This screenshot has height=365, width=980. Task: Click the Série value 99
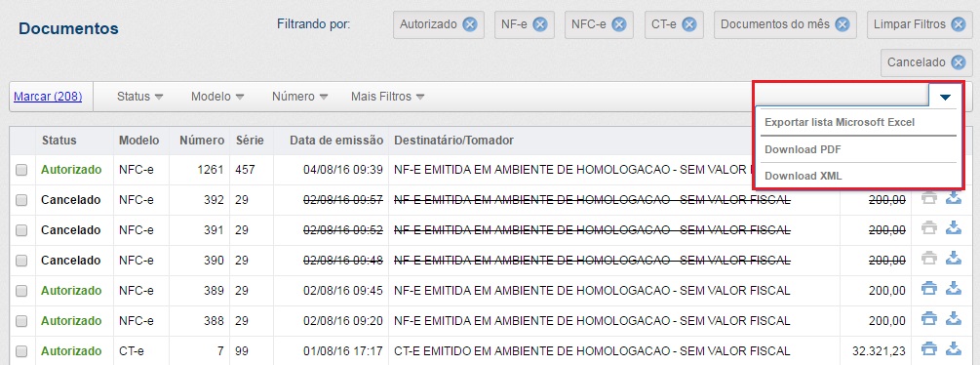(x=242, y=350)
